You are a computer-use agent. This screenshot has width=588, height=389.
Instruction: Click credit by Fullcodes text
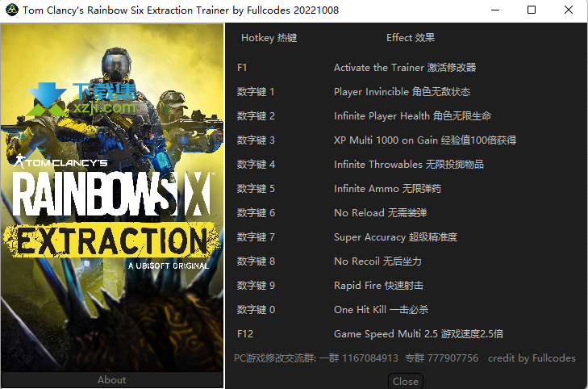coord(532,358)
